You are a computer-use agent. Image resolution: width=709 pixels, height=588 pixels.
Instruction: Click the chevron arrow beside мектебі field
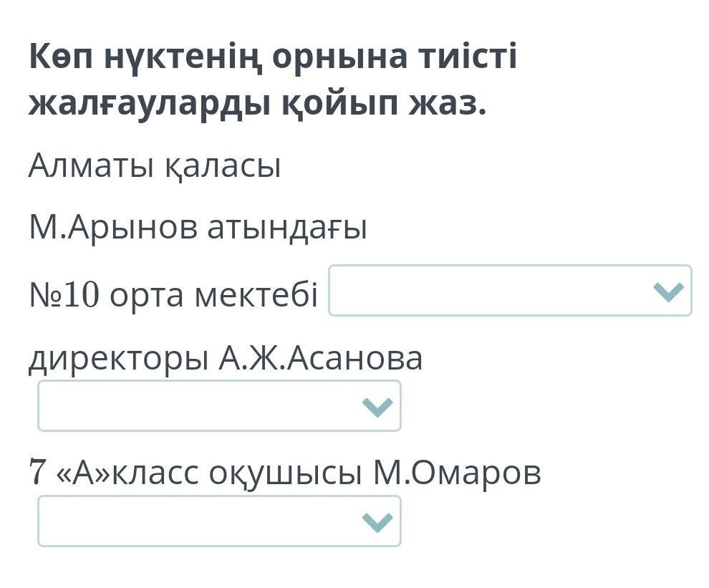pos(669,291)
